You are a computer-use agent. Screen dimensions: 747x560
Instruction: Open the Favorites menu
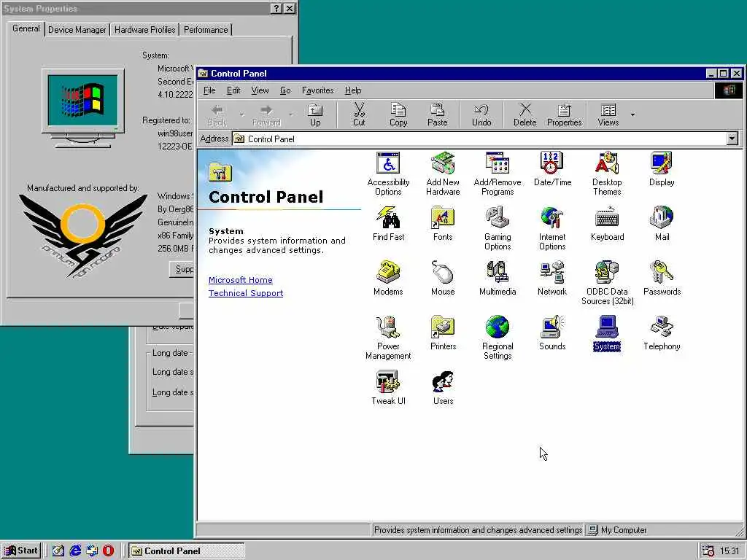pyautogui.click(x=317, y=90)
